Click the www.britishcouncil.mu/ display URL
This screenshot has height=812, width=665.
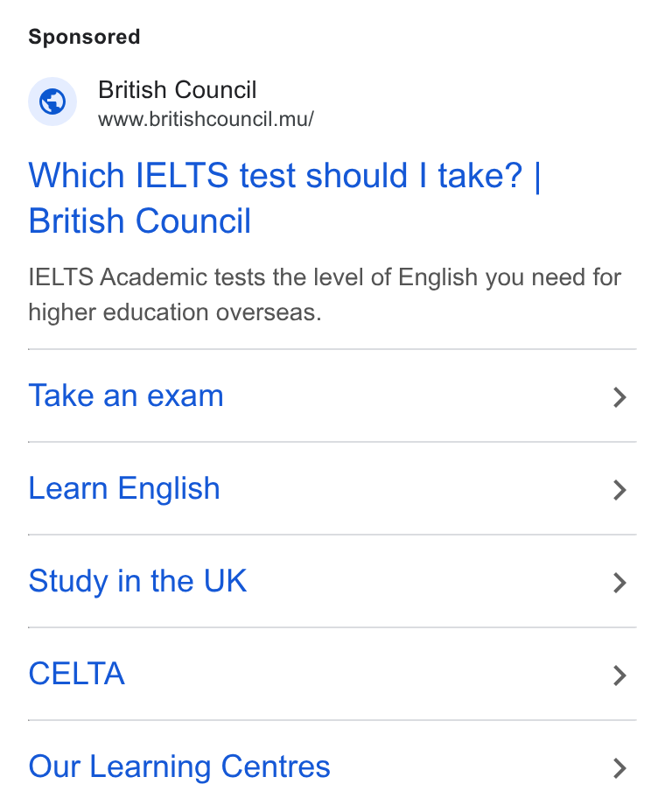coord(206,119)
